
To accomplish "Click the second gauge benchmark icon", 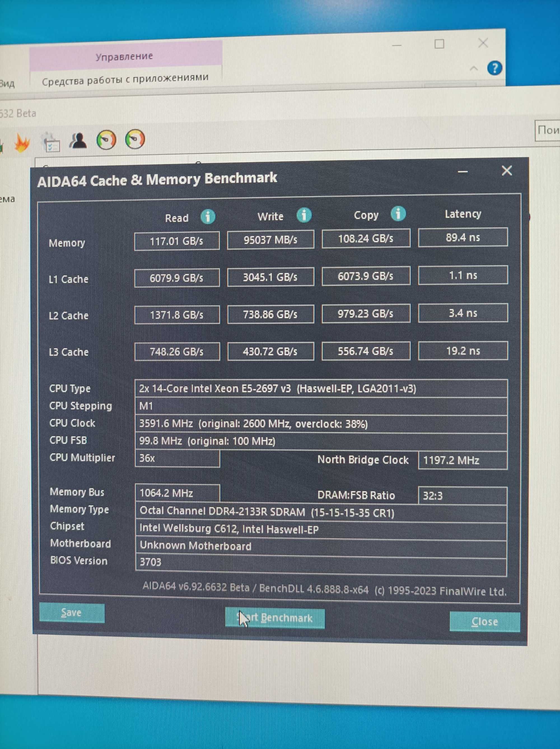I will 135,139.
